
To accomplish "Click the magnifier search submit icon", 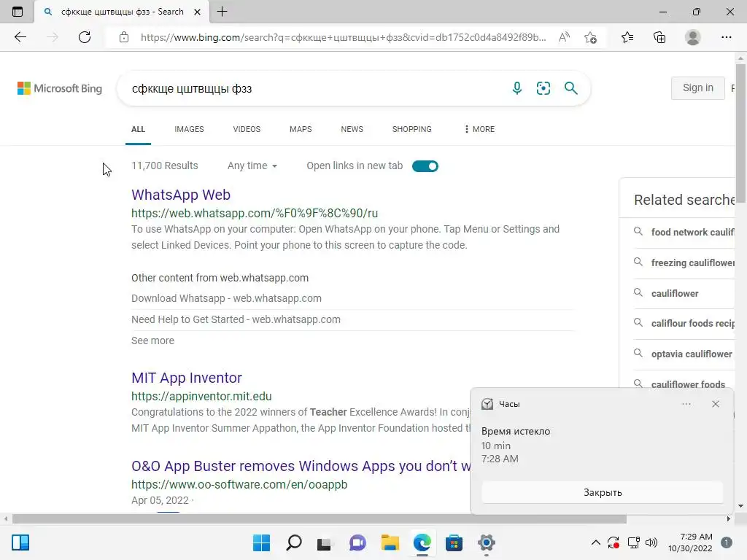I will point(570,88).
